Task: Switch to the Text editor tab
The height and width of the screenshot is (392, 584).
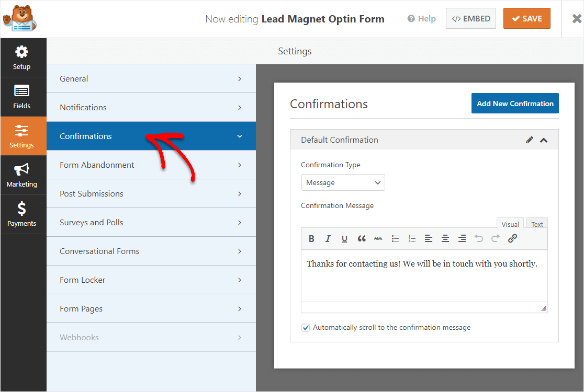Action: click(537, 224)
